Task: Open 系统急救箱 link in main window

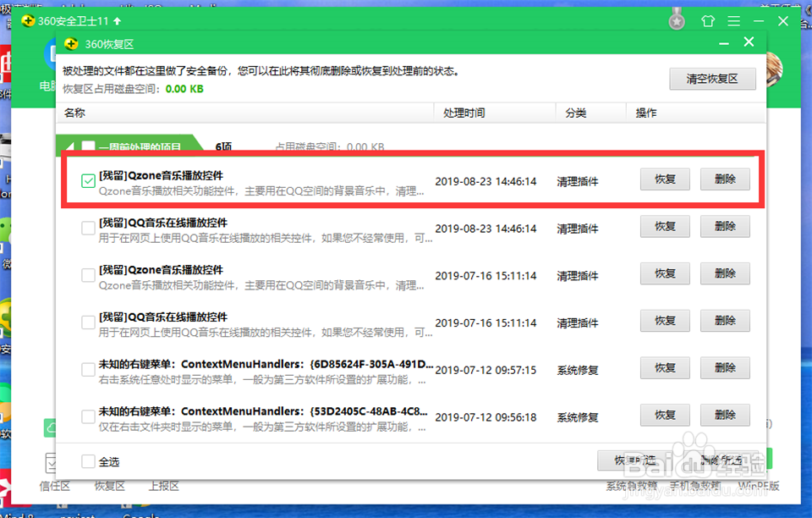Action: click(x=632, y=486)
